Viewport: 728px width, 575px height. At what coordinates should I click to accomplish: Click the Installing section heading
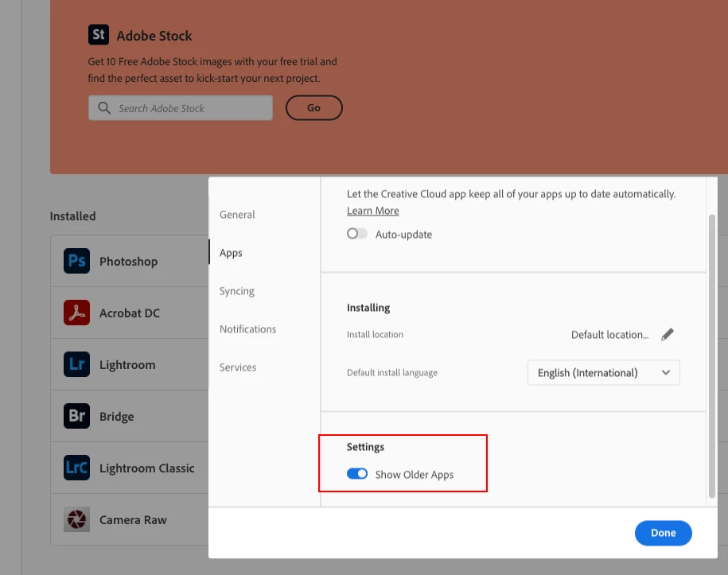point(368,308)
